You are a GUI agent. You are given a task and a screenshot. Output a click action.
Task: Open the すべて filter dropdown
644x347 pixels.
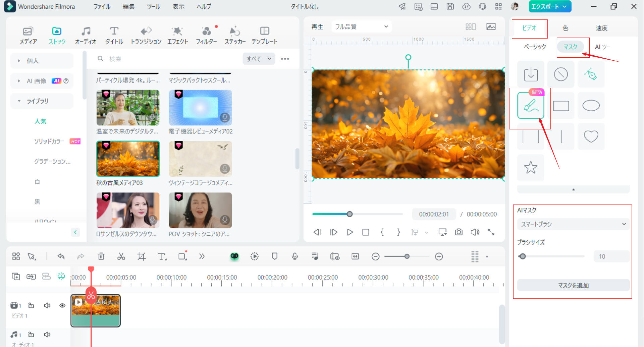259,59
